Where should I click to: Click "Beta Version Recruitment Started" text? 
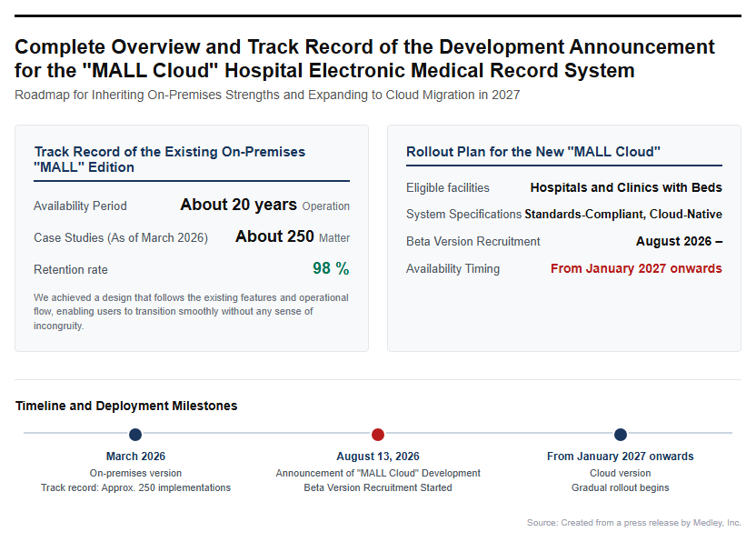tap(378, 487)
